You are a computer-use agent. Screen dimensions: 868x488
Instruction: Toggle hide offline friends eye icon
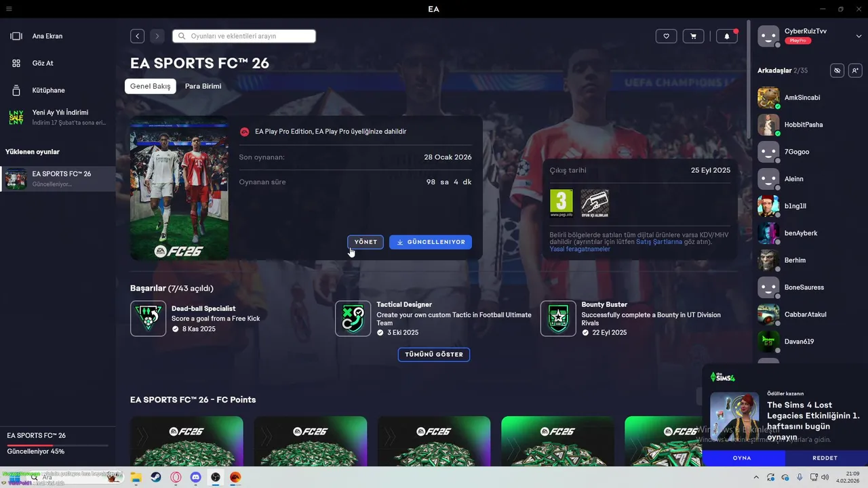point(837,70)
